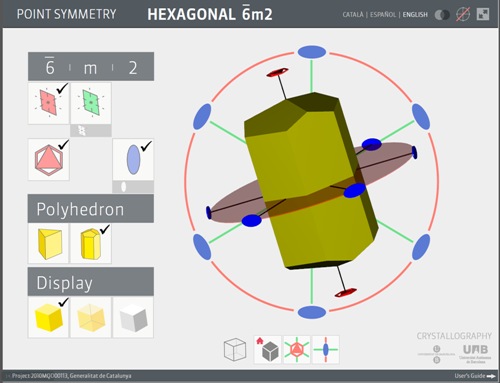Toggle the red mirror plane symmetry element
The image size is (500, 383).
click(49, 103)
